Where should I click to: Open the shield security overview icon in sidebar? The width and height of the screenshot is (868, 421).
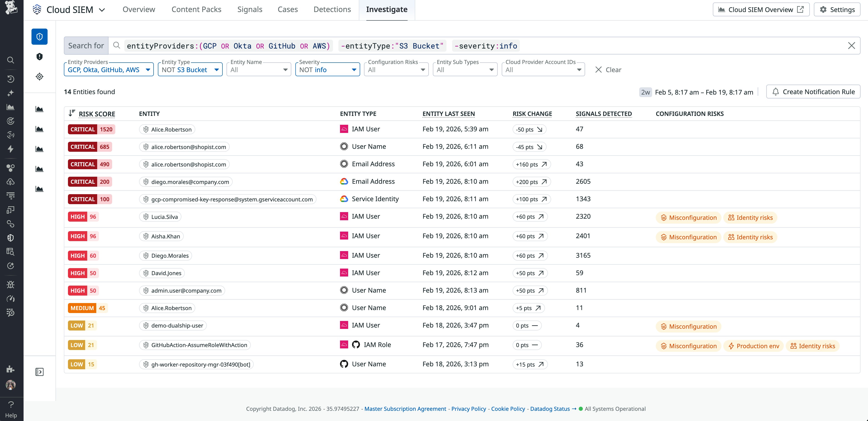(x=39, y=37)
